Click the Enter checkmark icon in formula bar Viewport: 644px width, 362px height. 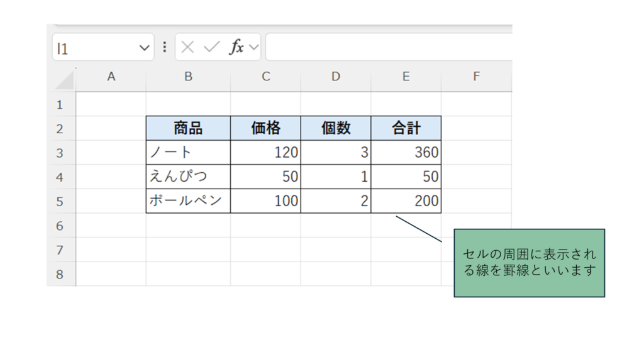[211, 47]
